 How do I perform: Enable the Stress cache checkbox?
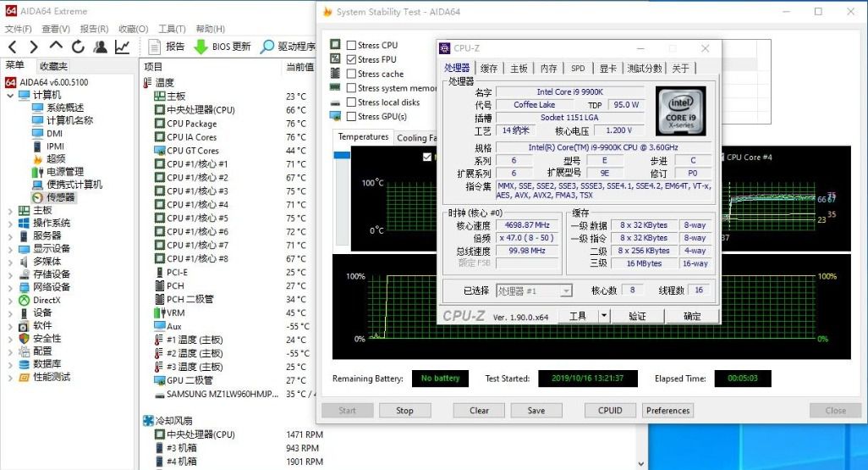tap(351, 74)
